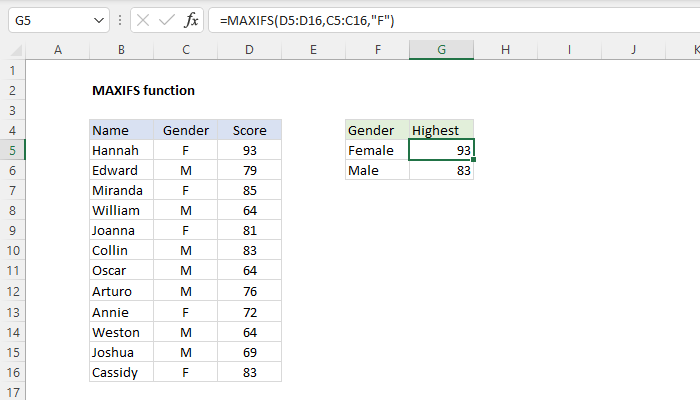Screen dimensions: 700x400
Task: Click the Cancel X icon in formula bar
Action: (143, 20)
